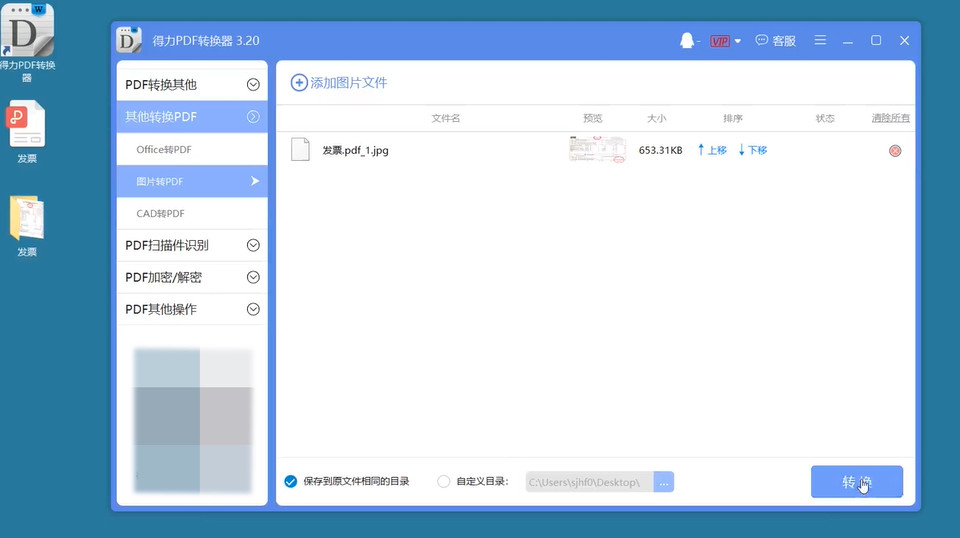The width and height of the screenshot is (960, 538).
Task: Browse folder with the ... button
Action: pos(664,482)
